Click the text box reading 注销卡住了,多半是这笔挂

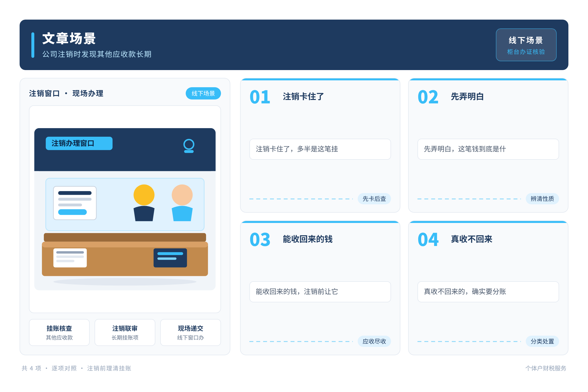tap(320, 149)
